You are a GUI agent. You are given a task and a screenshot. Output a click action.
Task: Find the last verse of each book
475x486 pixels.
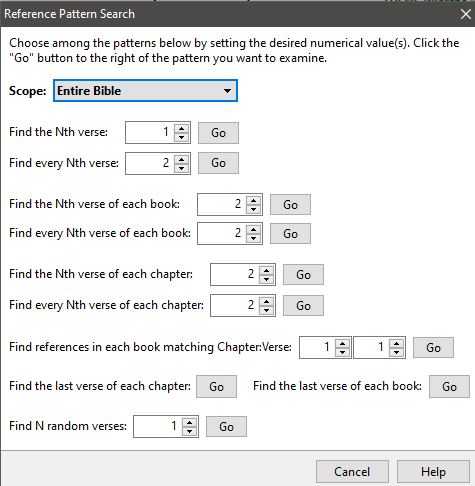coord(449,387)
